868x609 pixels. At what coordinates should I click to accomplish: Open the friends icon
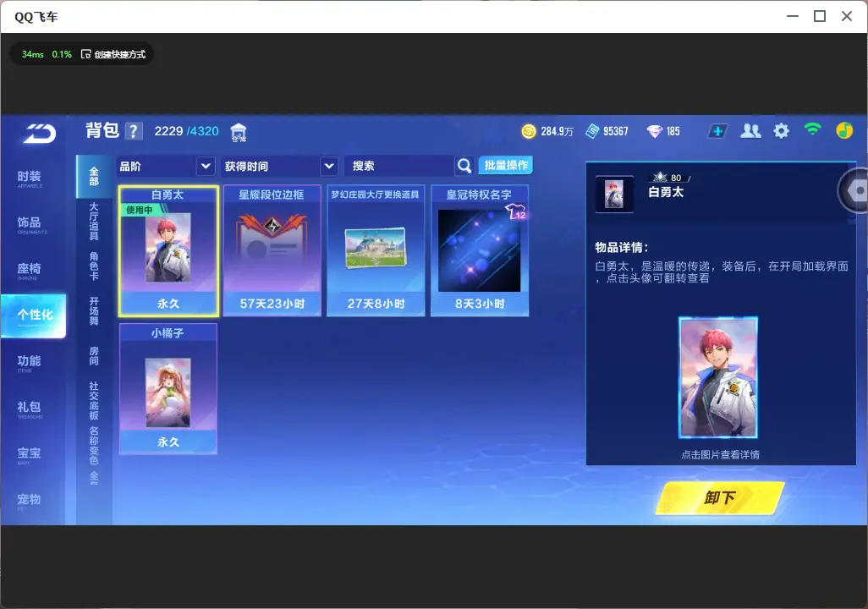point(750,131)
